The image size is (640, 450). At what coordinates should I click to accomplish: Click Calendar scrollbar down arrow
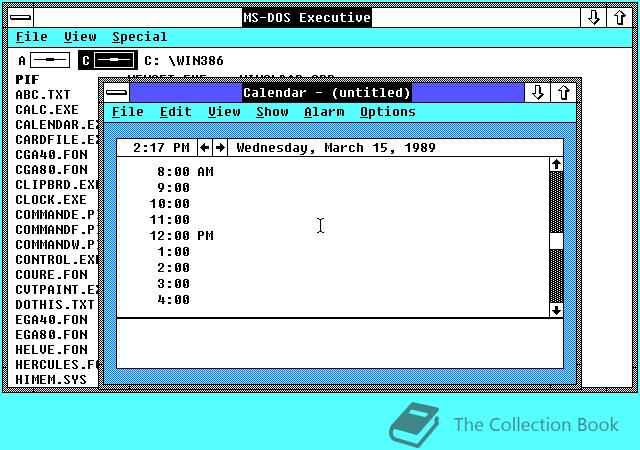coord(556,310)
